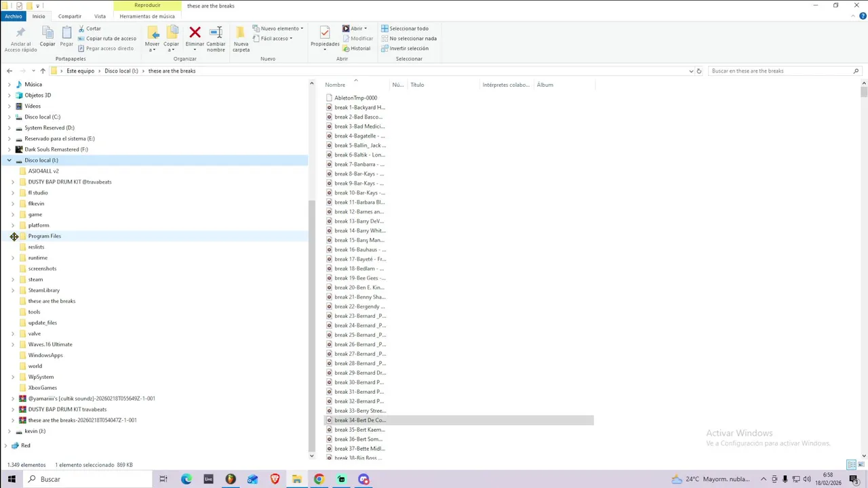Collapse Disco local (I:) in the tree
The image size is (868, 488).
9,160
